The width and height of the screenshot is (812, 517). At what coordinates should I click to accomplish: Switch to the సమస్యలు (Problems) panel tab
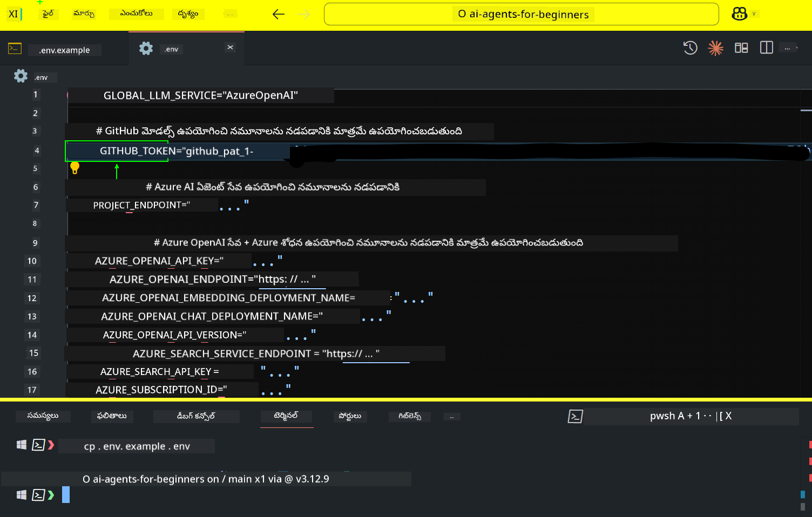[x=43, y=416]
